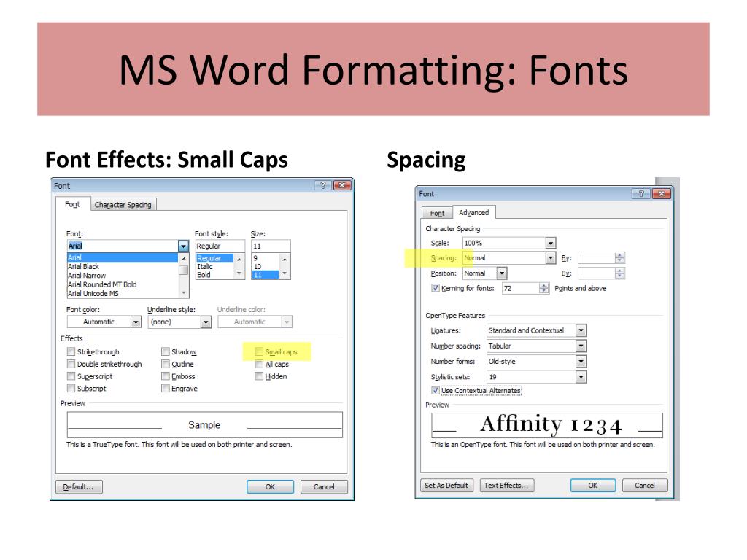
Task: Click the font style list scroll up arrow
Action: click(239, 259)
